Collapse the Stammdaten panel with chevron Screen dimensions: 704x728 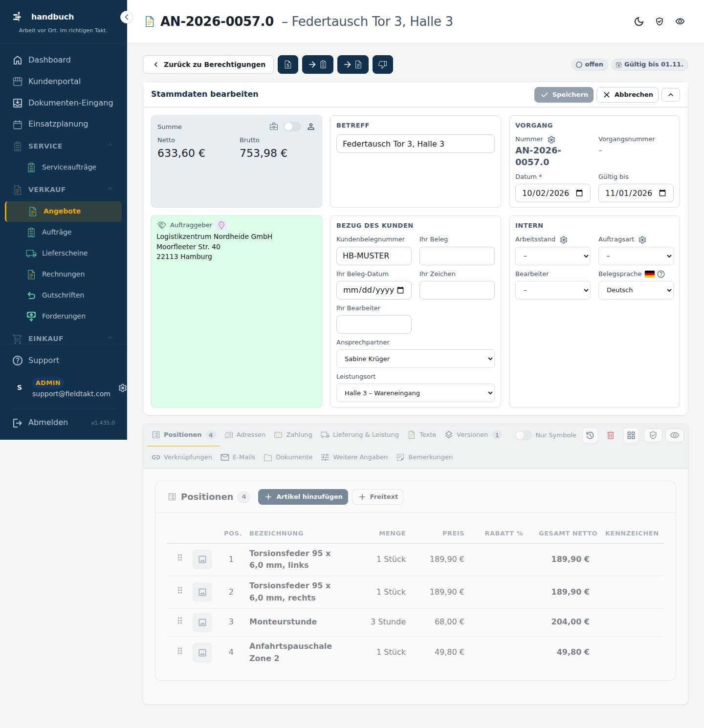(x=671, y=95)
